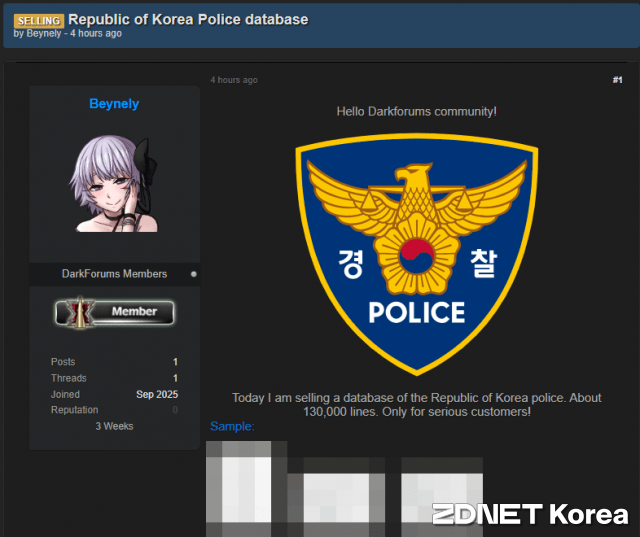640x537 pixels.
Task: Click the blue Sample: link
Action: [232, 427]
